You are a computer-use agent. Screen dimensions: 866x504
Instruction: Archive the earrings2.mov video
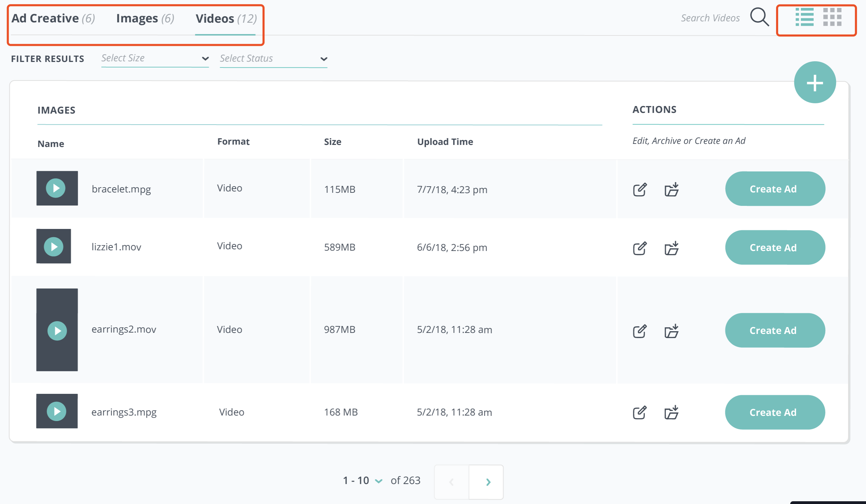[671, 331]
